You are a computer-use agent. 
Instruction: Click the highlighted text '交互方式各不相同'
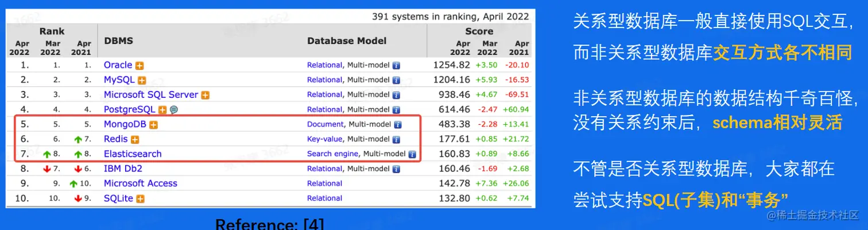click(x=782, y=53)
